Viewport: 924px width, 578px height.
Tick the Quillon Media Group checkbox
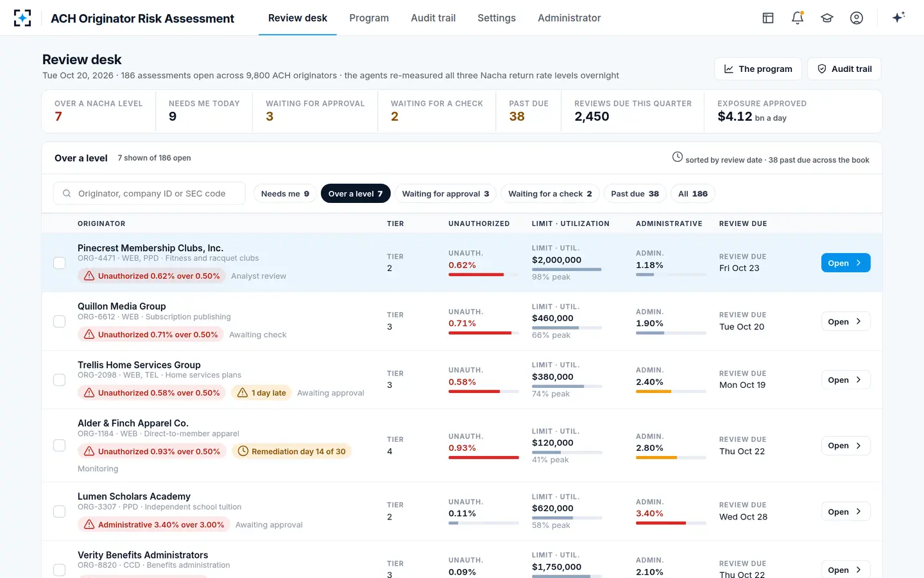click(59, 321)
